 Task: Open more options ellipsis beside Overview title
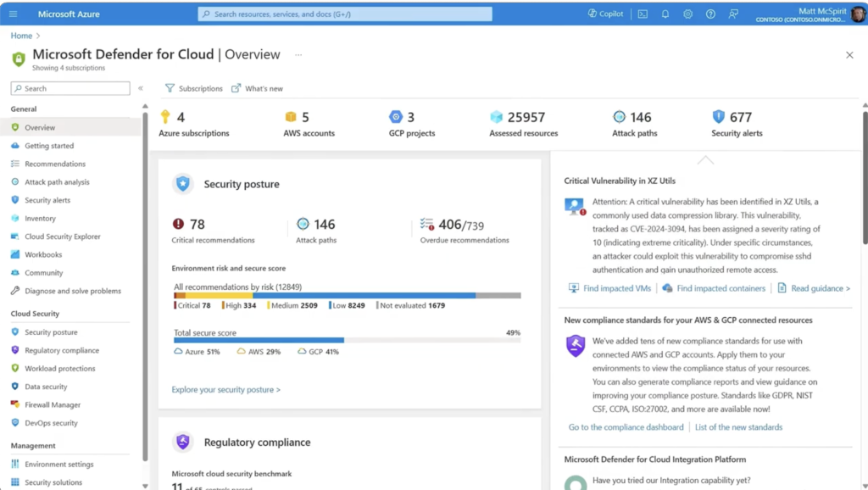pyautogui.click(x=298, y=55)
